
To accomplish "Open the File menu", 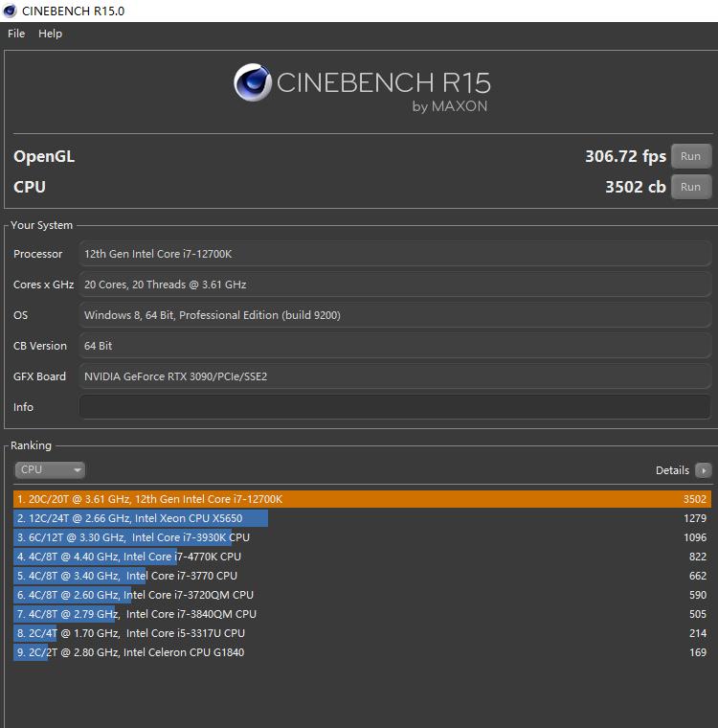I will pyautogui.click(x=16, y=34).
